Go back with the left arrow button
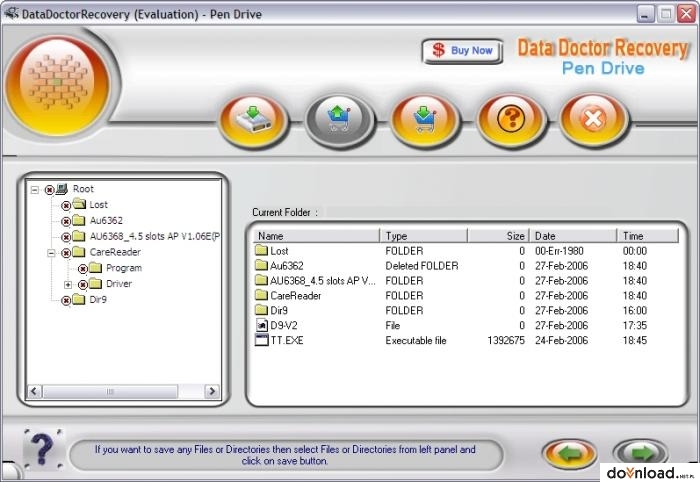 click(570, 455)
